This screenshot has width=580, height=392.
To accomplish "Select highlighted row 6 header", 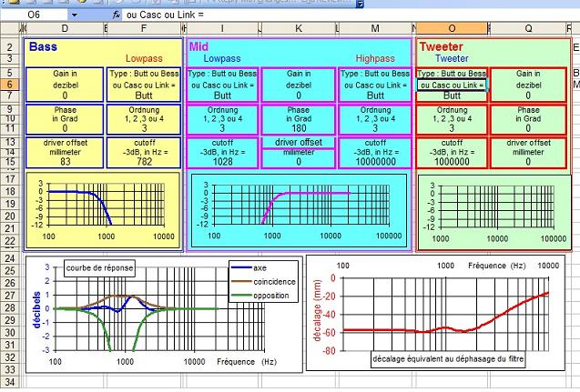I will (x=10, y=85).
